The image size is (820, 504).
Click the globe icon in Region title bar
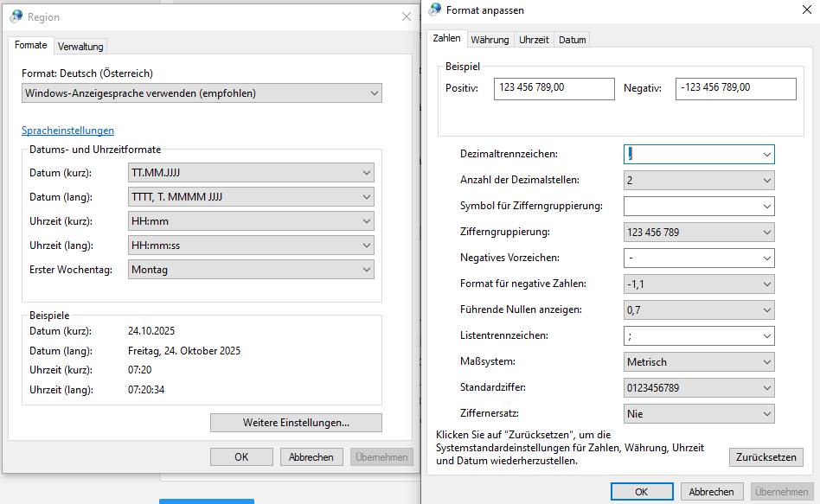16,16
